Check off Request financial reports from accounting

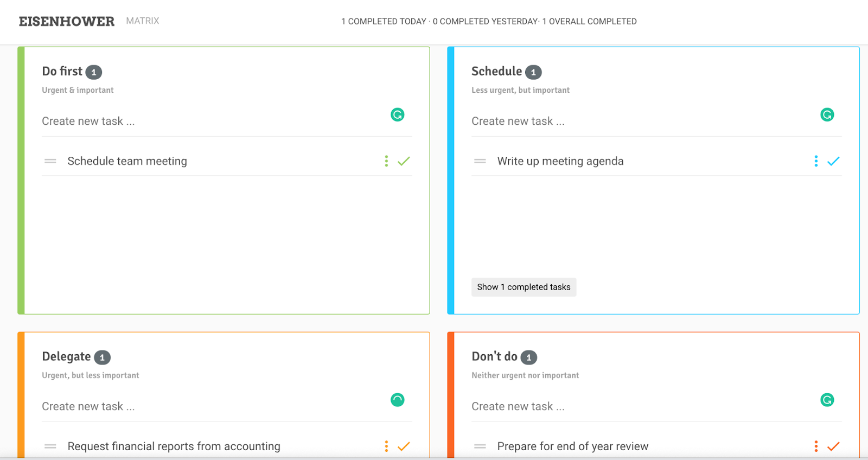click(x=403, y=446)
